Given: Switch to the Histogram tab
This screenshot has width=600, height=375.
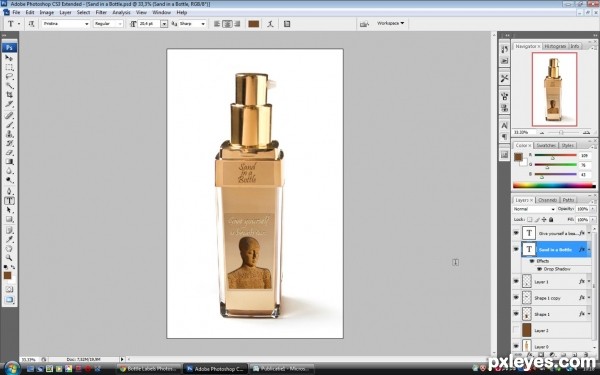Looking at the screenshot, I should [x=555, y=46].
